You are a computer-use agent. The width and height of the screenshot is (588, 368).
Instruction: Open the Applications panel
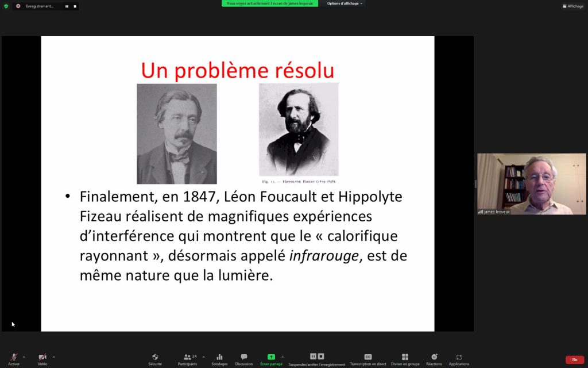pos(459,359)
